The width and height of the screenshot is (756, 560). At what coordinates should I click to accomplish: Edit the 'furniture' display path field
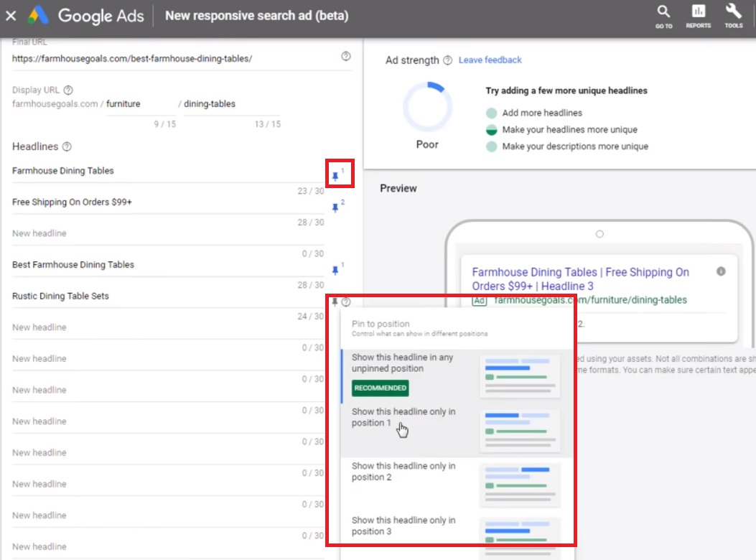click(x=141, y=104)
